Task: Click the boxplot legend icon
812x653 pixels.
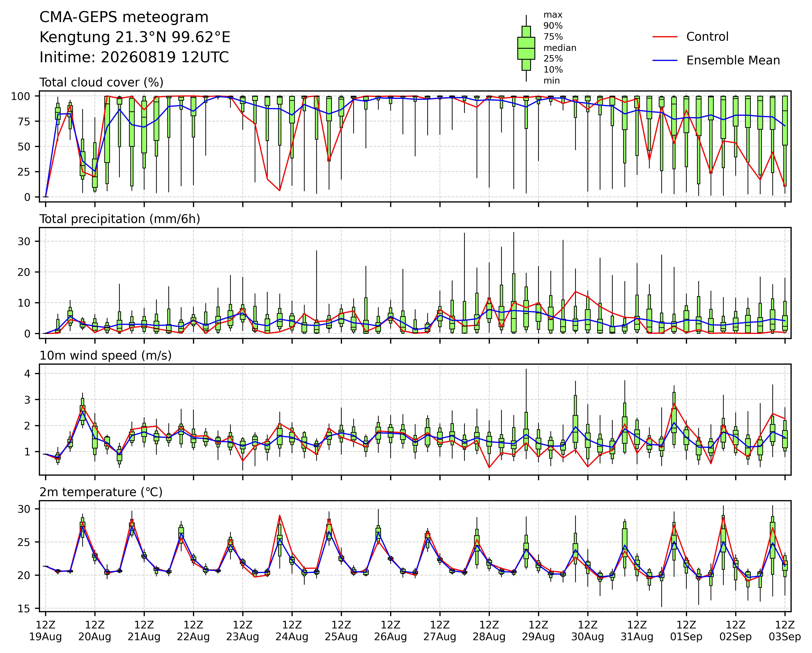Action: pyautogui.click(x=526, y=48)
